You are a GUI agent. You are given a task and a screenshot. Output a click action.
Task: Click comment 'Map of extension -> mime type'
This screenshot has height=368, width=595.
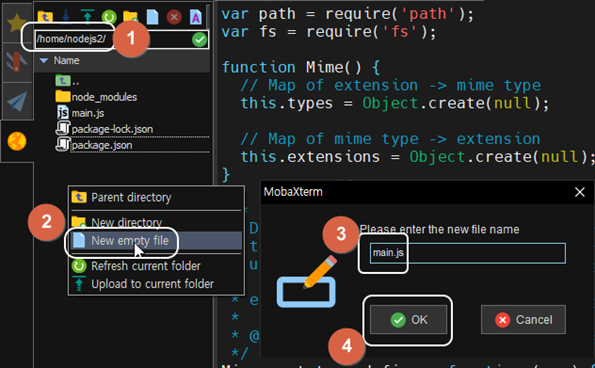tap(391, 85)
